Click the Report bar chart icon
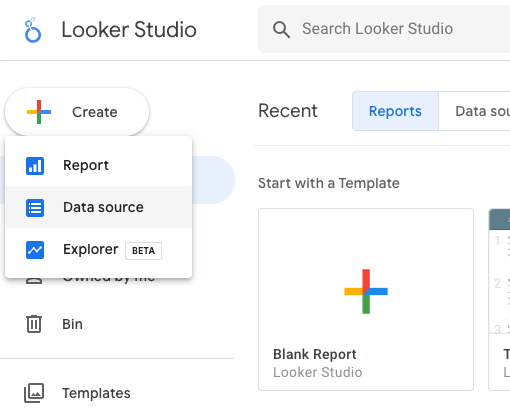This screenshot has width=510, height=408. [x=35, y=166]
